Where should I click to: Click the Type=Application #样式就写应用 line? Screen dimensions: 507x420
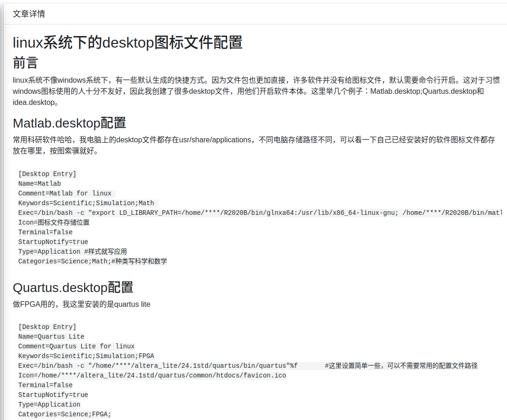(73, 251)
